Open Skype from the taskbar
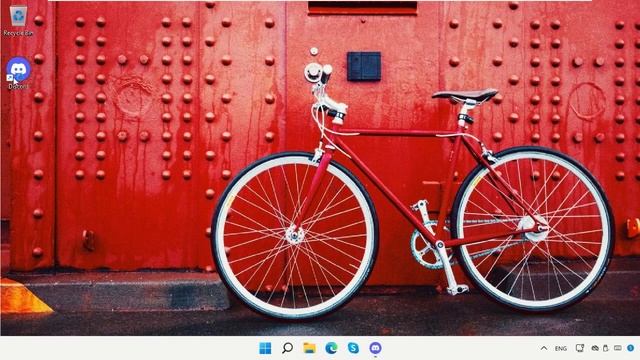 coord(353,348)
